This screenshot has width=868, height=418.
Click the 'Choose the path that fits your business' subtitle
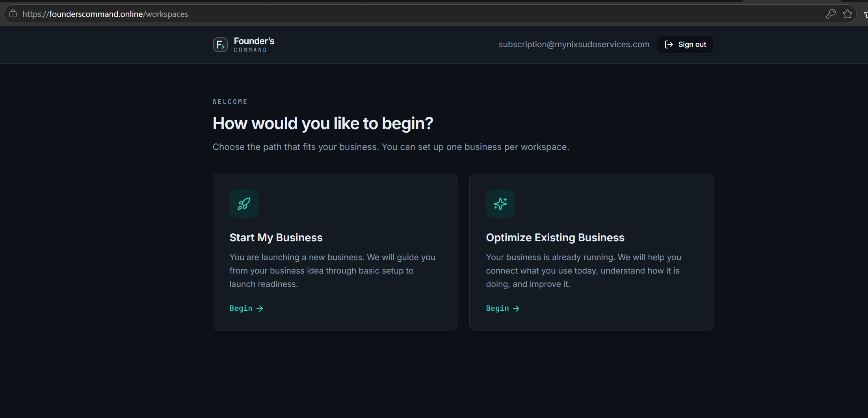391,147
